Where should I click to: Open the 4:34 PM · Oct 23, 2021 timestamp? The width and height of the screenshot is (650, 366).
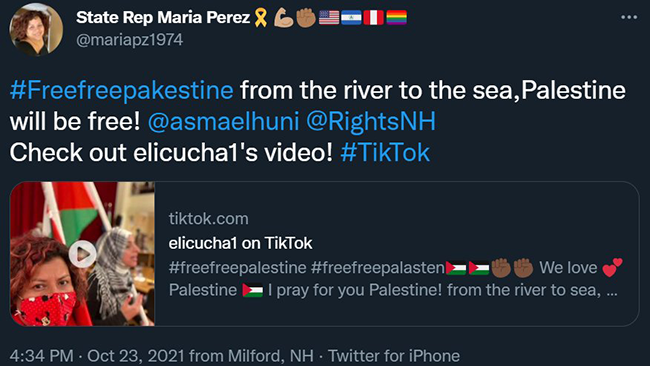tap(97, 356)
